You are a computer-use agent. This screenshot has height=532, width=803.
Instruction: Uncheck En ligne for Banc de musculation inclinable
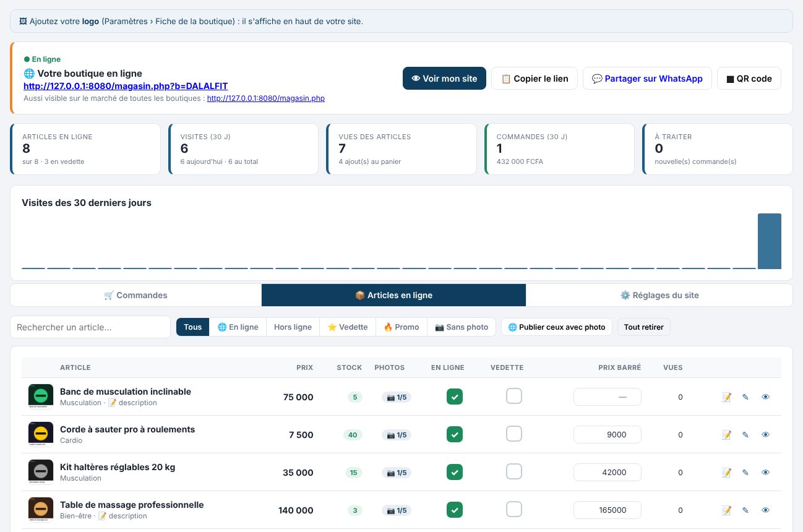pyautogui.click(x=455, y=397)
